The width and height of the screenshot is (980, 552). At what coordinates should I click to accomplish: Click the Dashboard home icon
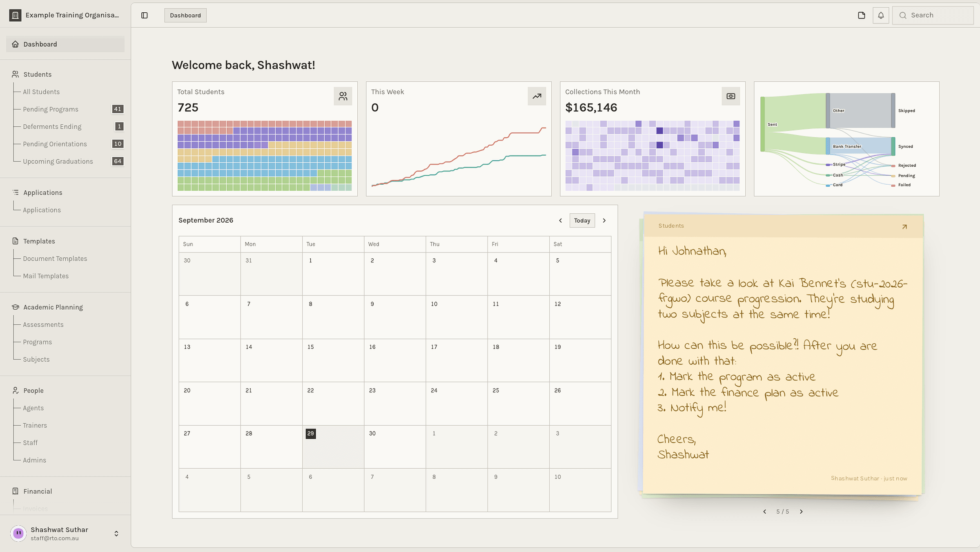click(16, 44)
